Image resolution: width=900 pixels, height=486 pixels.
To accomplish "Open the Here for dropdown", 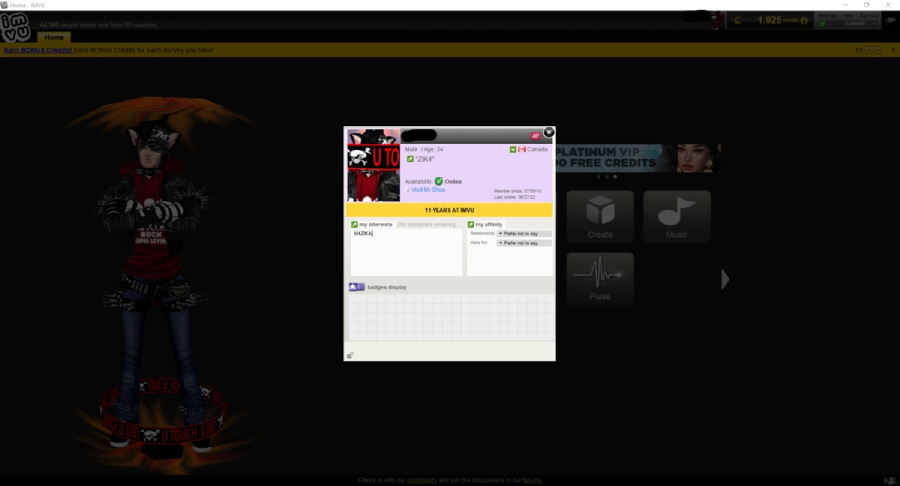I will tap(524, 243).
